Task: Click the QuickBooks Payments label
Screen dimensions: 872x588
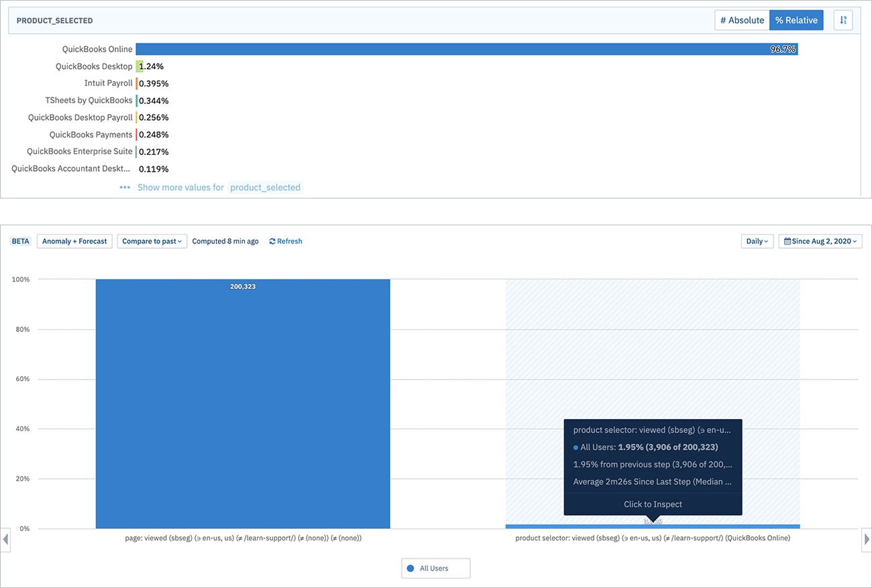Action: pos(91,135)
